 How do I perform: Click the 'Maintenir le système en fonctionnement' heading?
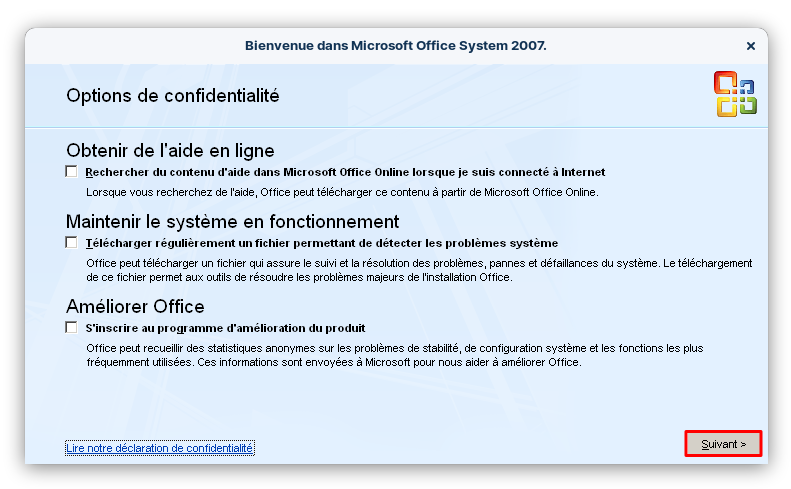click(x=233, y=222)
